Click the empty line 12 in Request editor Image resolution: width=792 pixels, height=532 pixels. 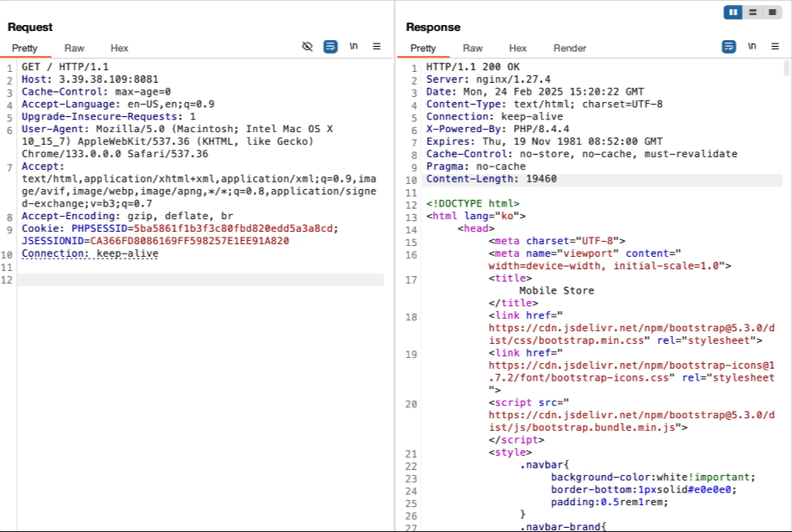(201, 279)
